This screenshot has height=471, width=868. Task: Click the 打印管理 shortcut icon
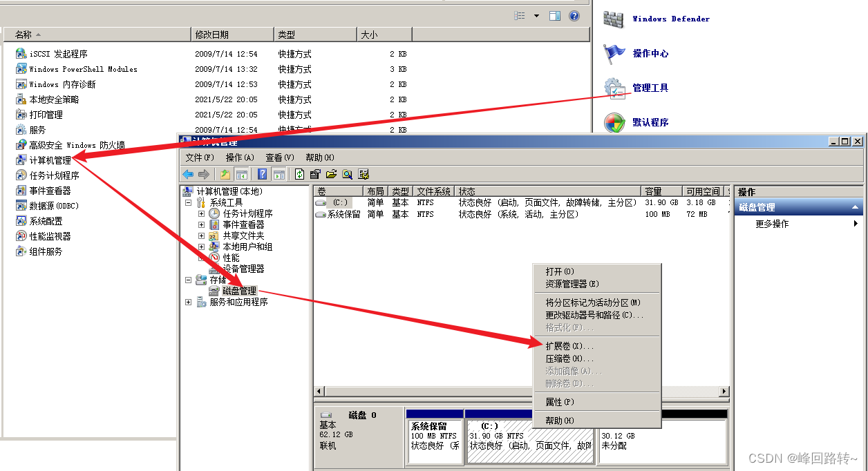tap(21, 115)
